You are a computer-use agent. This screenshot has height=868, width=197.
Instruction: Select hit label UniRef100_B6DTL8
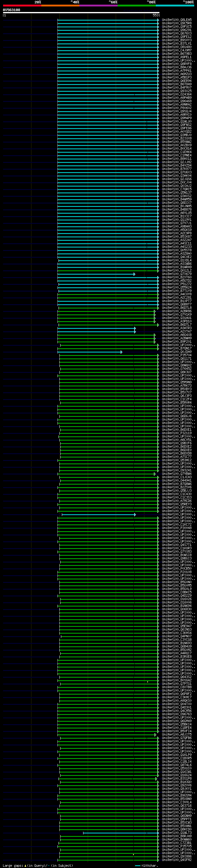(176, 308)
